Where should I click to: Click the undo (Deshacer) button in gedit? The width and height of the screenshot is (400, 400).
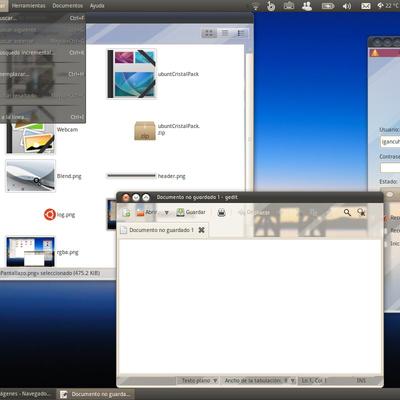click(x=253, y=212)
